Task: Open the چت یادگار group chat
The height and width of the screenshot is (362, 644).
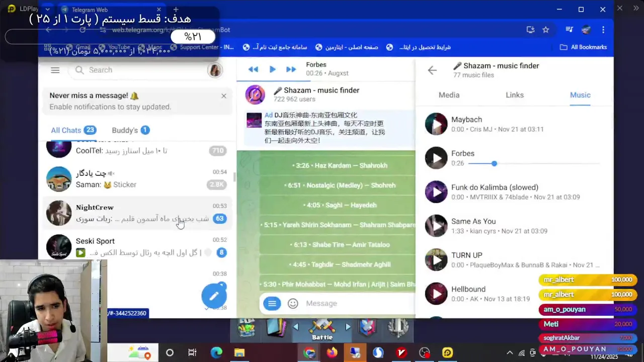Action: pos(136,178)
